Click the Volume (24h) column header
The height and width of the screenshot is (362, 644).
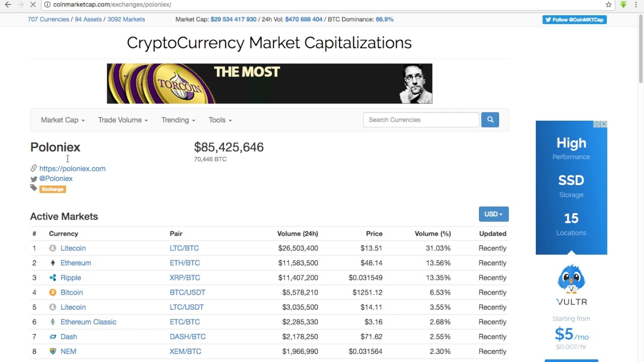tap(297, 233)
